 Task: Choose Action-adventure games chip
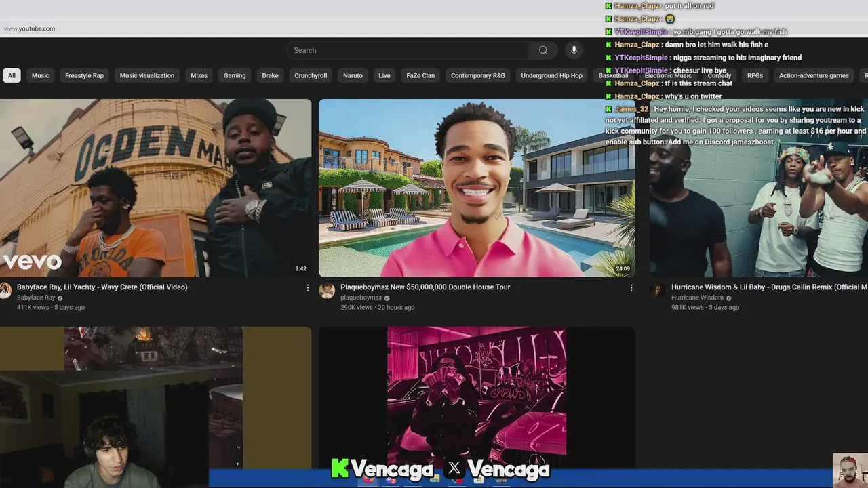click(x=814, y=76)
